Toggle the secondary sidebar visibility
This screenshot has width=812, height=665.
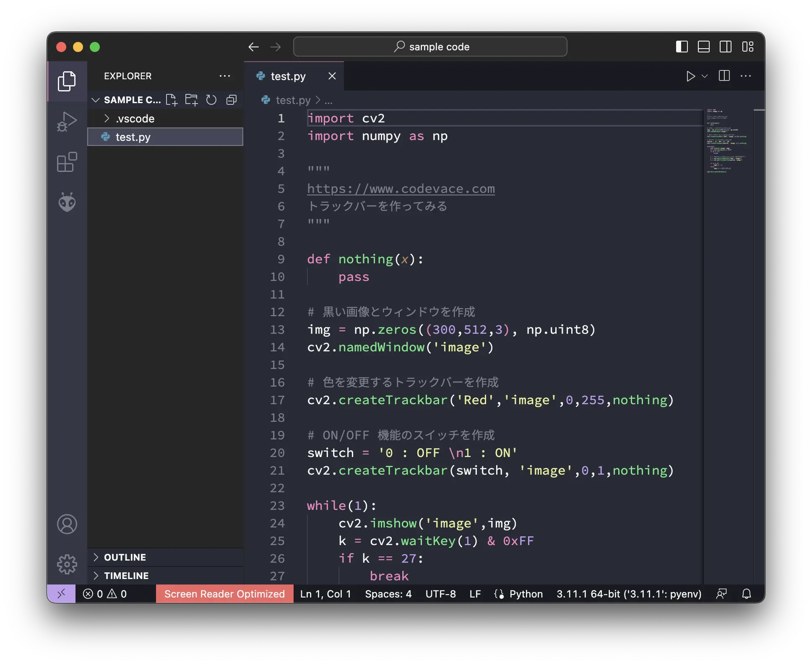[x=726, y=47]
